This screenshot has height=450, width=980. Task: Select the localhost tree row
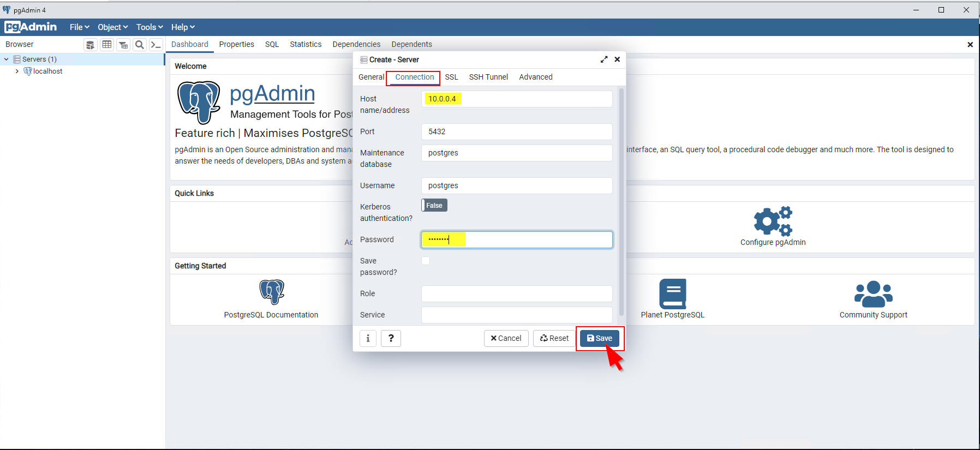coord(82,71)
